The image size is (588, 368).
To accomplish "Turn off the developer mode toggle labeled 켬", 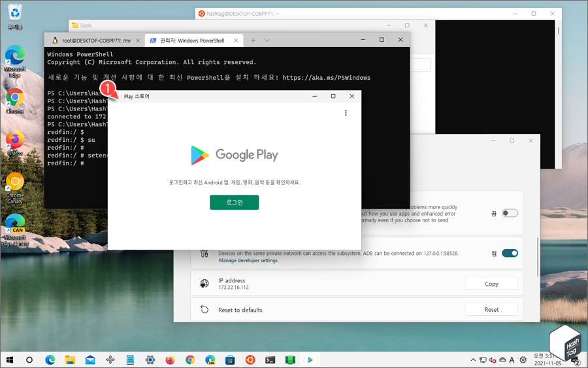I will (510, 253).
